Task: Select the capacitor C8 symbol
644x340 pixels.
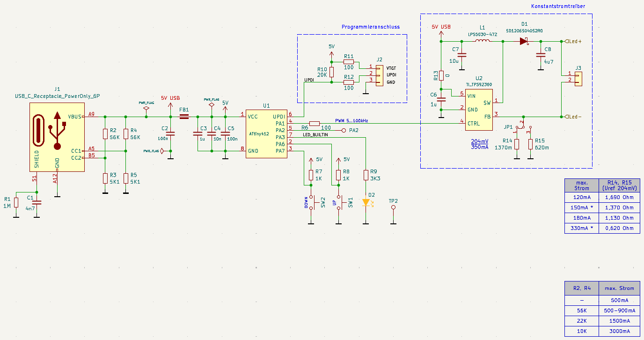Action: coord(541,55)
